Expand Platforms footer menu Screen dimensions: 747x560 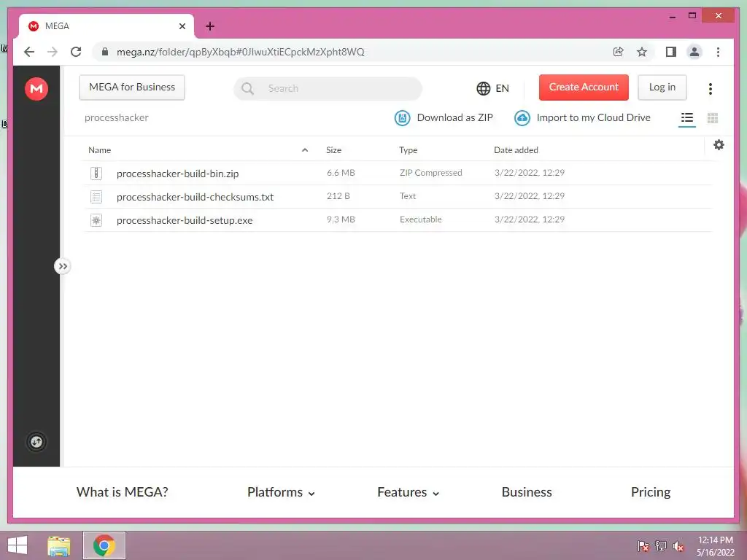(x=281, y=492)
